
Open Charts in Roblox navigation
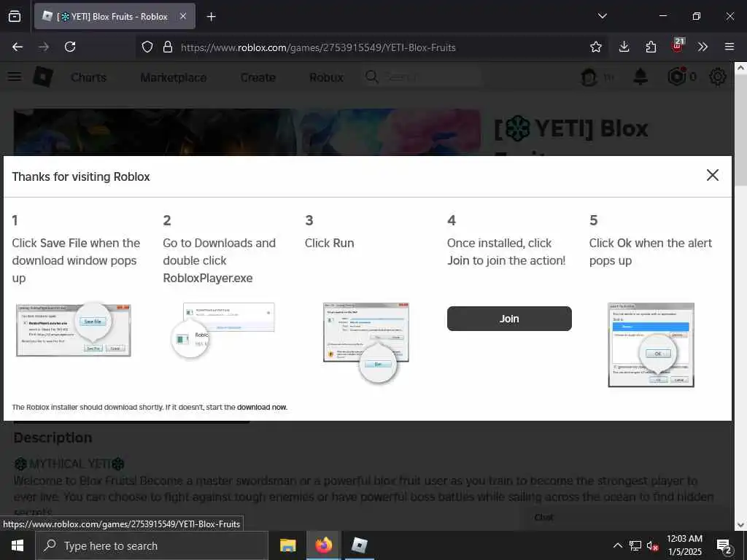click(88, 77)
